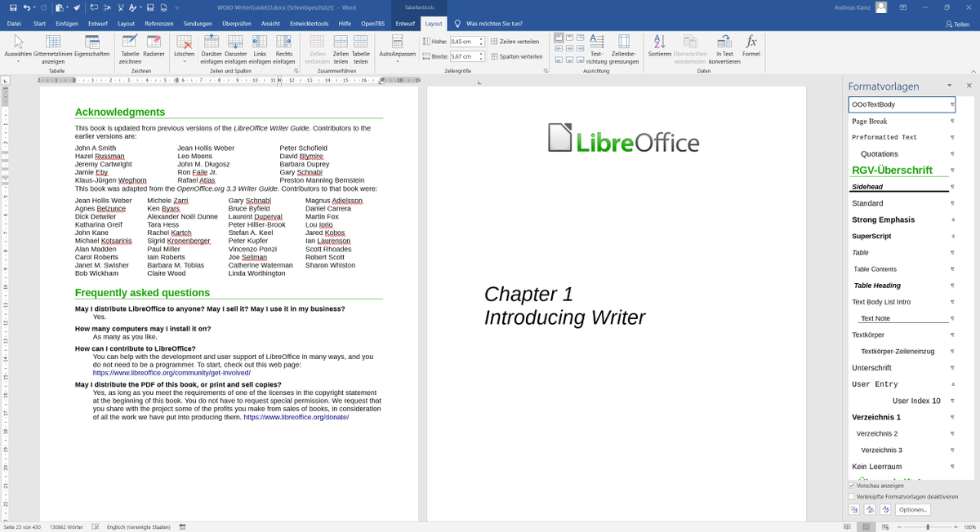Viewport: 980px width, 532px height.
Task: Switch to the Referenzen tab
Action: coord(158,24)
